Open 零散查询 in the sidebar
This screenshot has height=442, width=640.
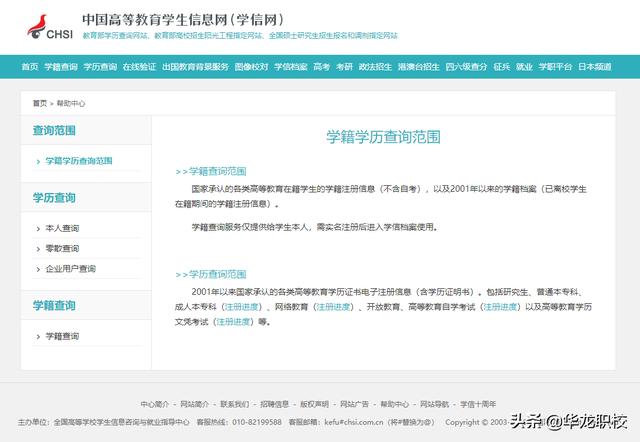[x=62, y=248]
